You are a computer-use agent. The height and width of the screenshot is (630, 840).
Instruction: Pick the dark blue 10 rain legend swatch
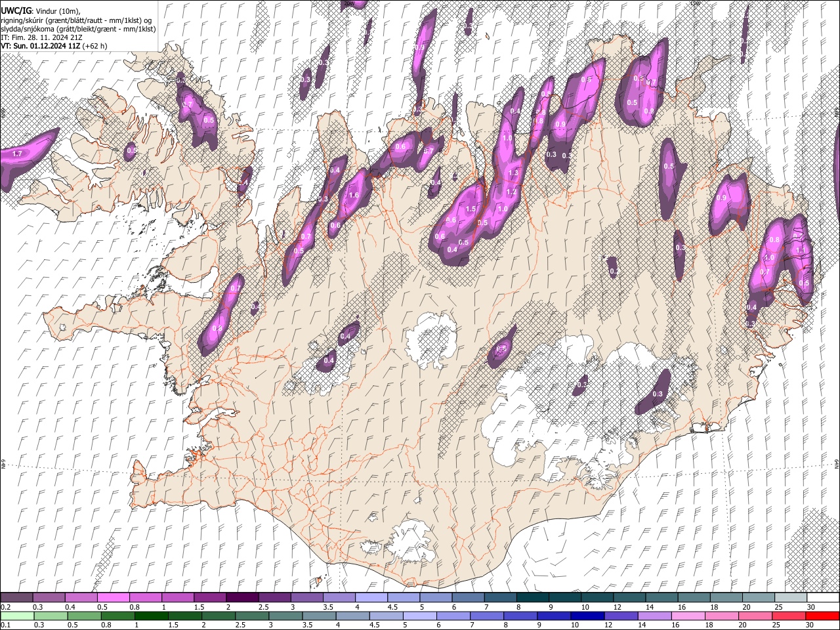click(586, 616)
